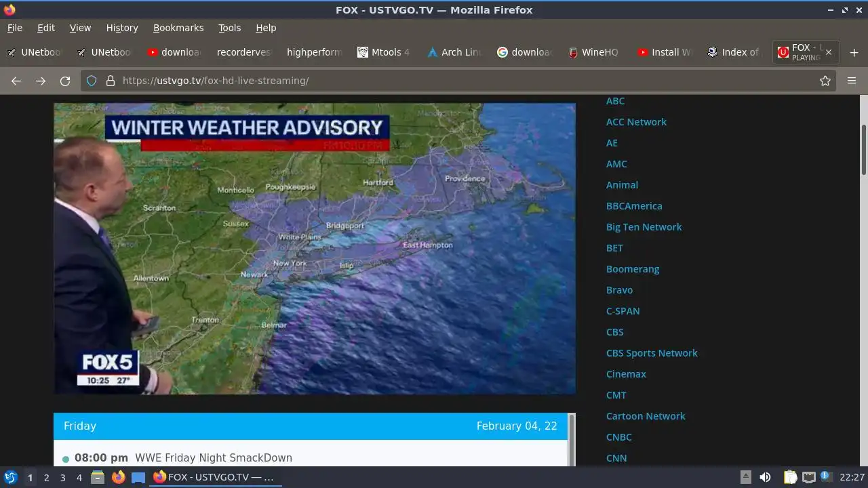
Task: Close the FOX playing tab
Action: [829, 52]
